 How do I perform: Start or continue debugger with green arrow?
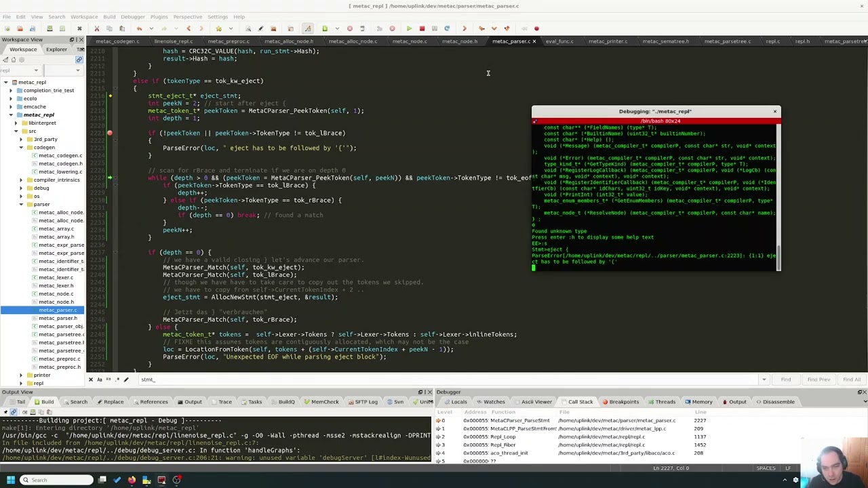[409, 28]
